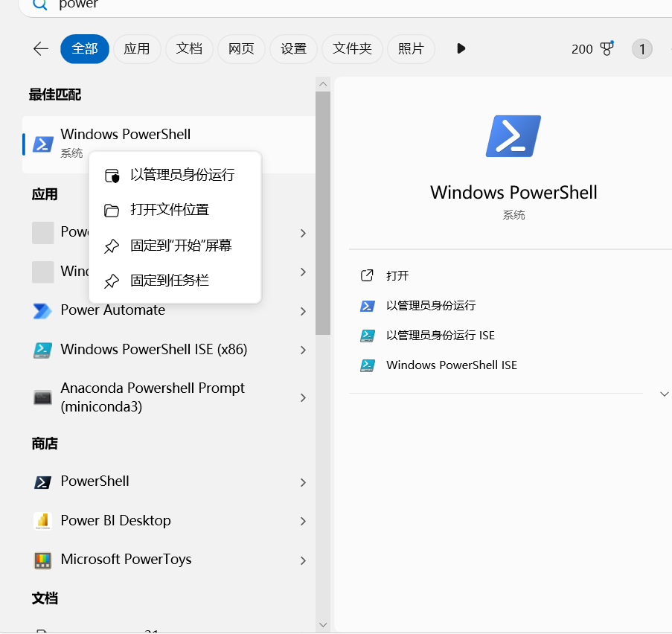This screenshot has height=634, width=672.
Task: Choose 打开文件位置 in context menu
Action: click(x=175, y=211)
